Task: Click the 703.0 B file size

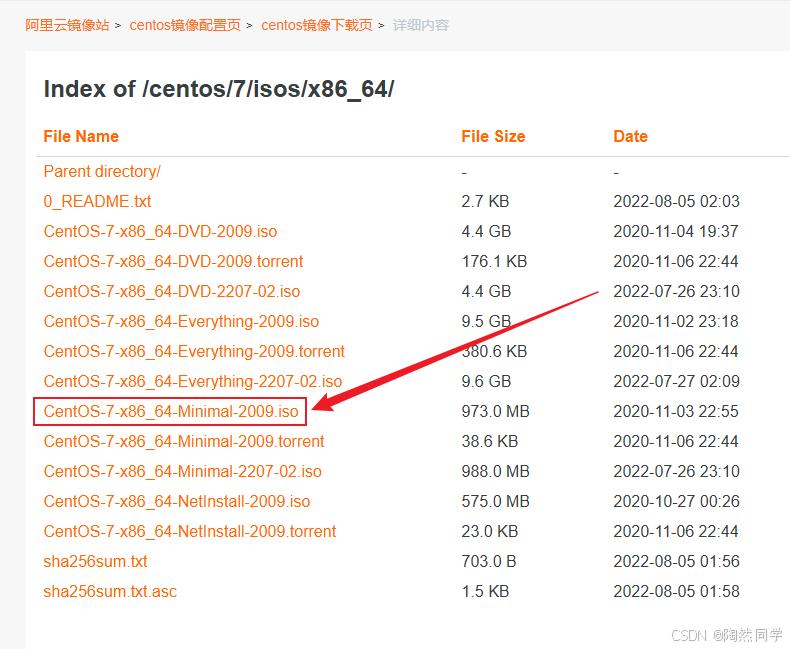Action: pos(489,561)
